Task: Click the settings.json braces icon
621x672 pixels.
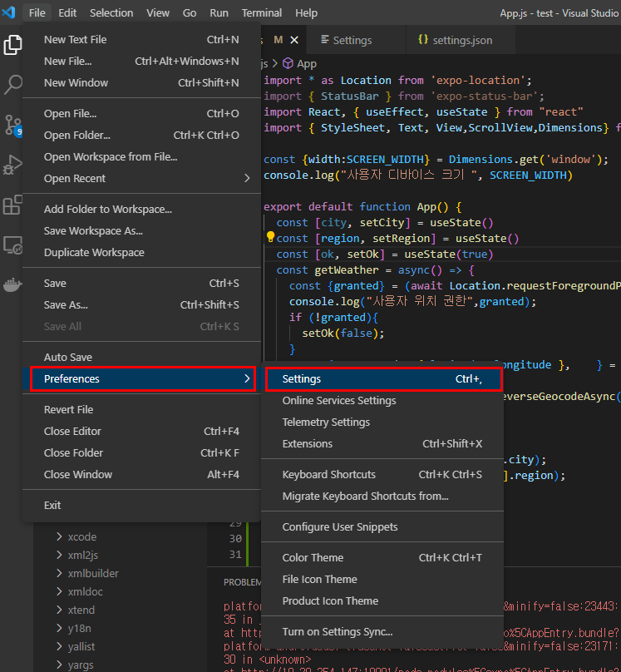Action: [x=422, y=39]
